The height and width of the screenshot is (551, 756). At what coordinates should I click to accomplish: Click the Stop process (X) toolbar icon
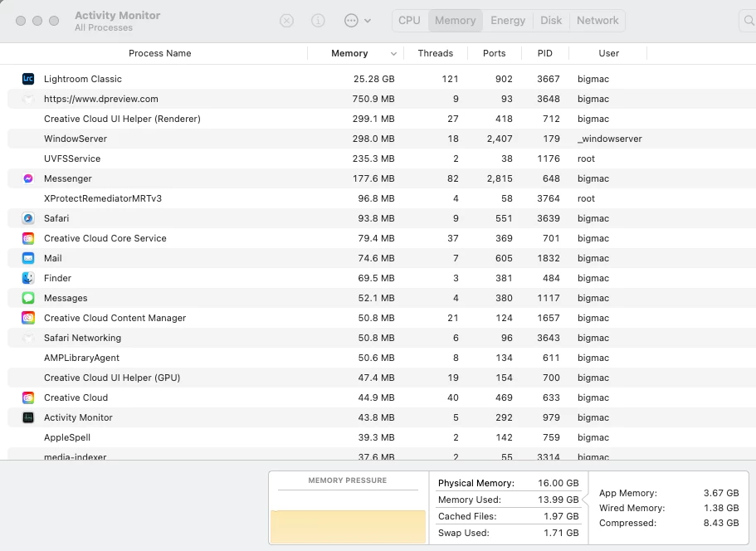[x=286, y=21]
